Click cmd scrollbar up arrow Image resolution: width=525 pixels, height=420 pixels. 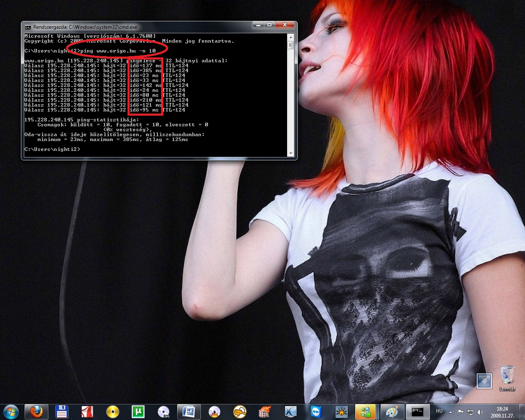[291, 37]
